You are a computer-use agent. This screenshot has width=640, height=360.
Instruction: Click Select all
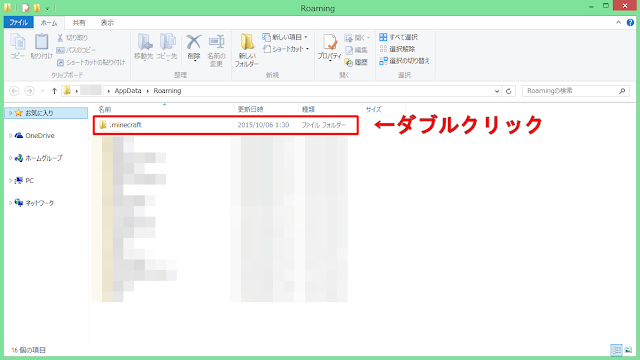(398, 37)
